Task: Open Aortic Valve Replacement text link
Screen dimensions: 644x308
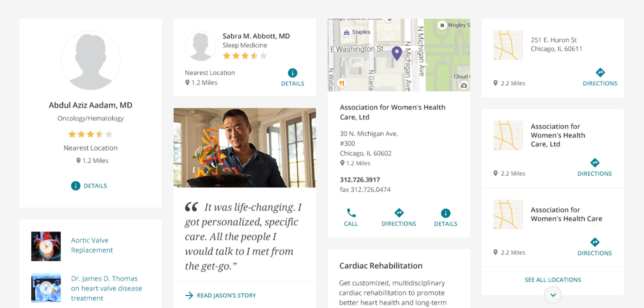Action: click(92, 245)
